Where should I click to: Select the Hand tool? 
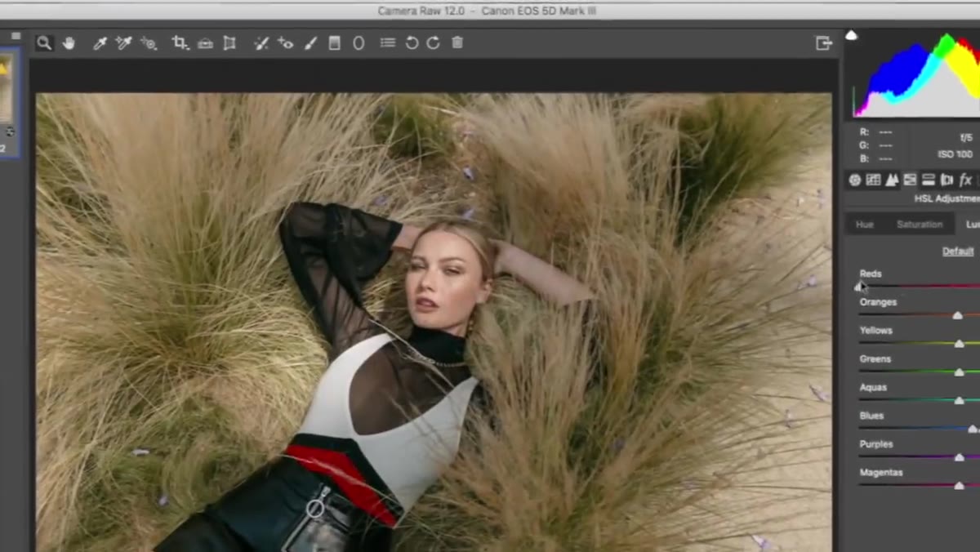coord(69,43)
